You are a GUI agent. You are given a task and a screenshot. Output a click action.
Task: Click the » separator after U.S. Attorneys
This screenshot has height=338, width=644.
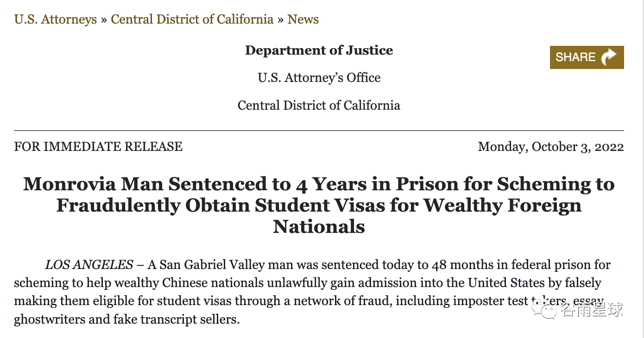(x=104, y=20)
